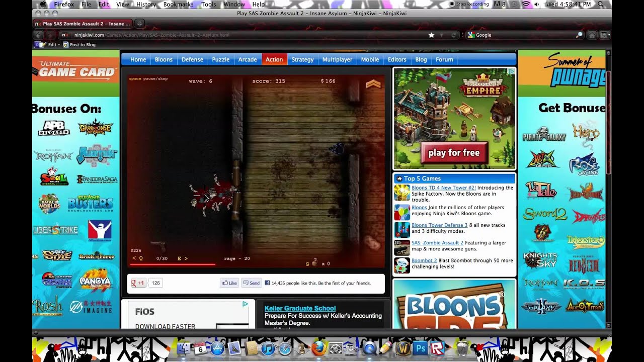Open the Boombot 2 link
The image size is (644, 362).
click(424, 260)
